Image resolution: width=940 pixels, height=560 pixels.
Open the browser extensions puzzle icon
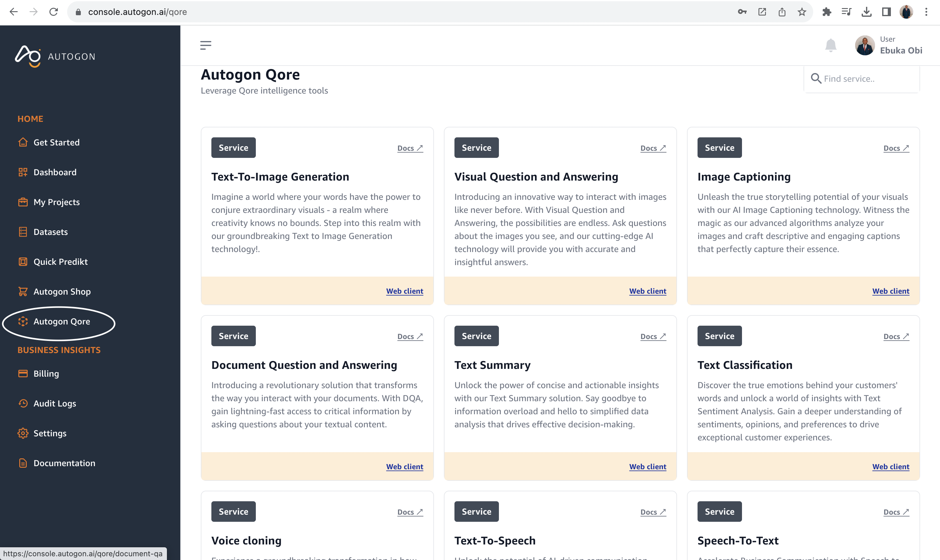827,12
